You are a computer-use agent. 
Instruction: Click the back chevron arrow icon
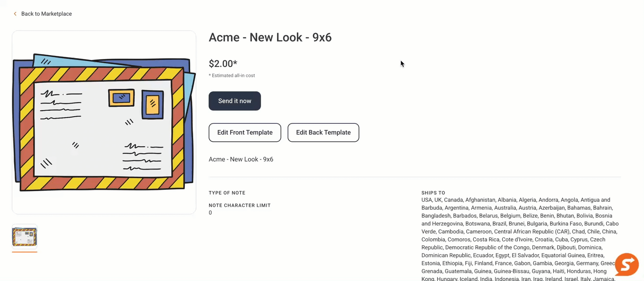pos(15,14)
